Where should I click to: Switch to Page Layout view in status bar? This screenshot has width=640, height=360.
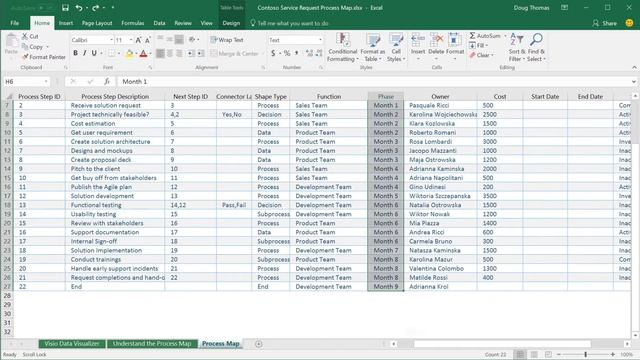point(534,354)
